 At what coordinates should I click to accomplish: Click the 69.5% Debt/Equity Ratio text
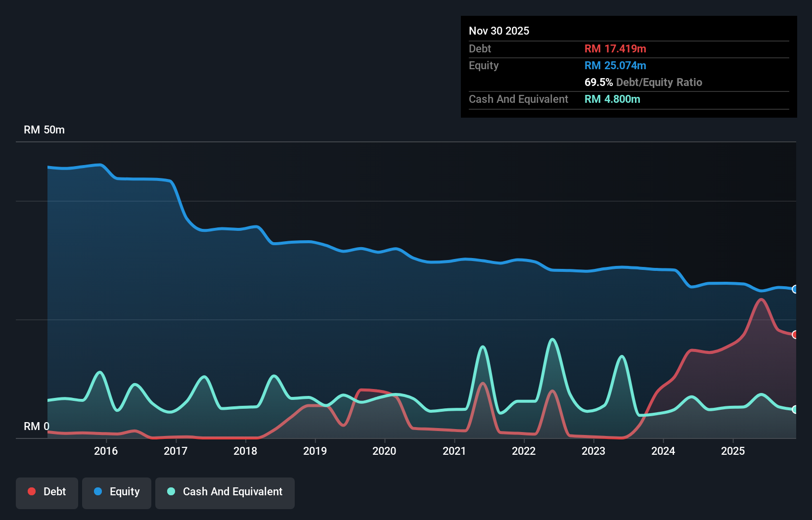click(643, 82)
